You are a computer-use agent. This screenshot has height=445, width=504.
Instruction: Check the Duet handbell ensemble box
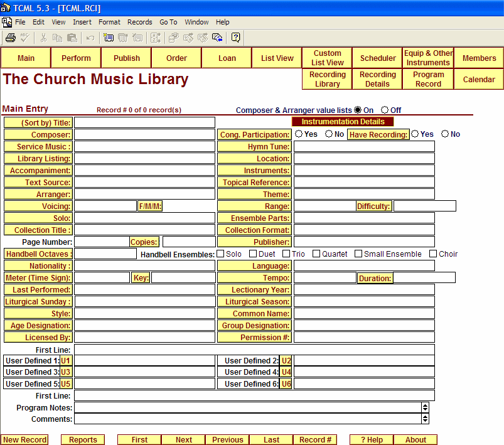(x=253, y=254)
